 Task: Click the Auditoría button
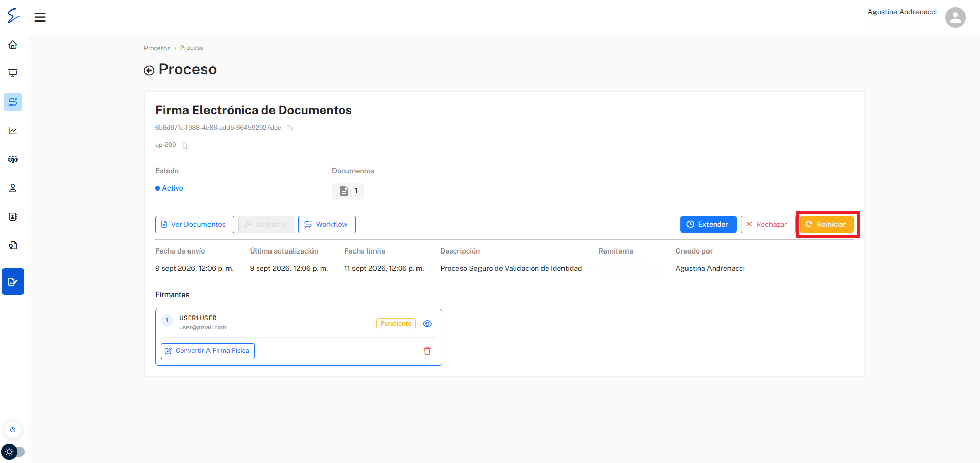[x=266, y=224]
